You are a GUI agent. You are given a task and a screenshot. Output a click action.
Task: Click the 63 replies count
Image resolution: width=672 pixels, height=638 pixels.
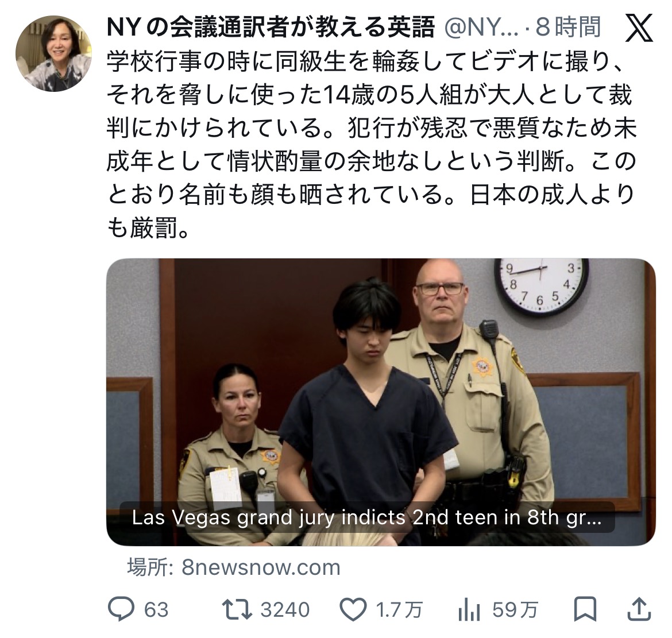(156, 610)
